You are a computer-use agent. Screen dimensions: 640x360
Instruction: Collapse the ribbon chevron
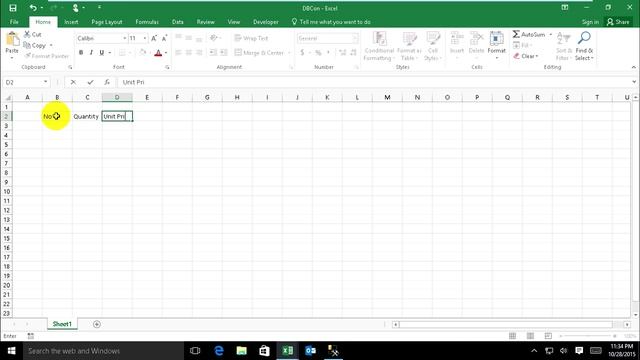click(x=633, y=67)
